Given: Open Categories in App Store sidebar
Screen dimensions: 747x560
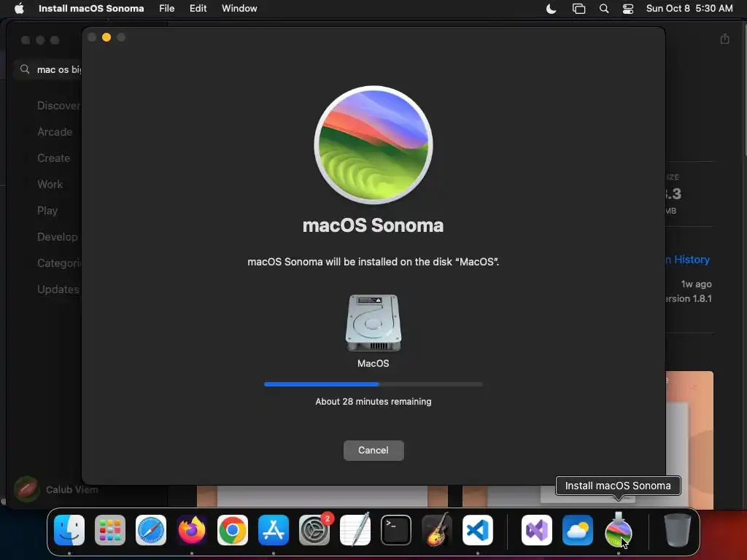Looking at the screenshot, I should click(59, 262).
